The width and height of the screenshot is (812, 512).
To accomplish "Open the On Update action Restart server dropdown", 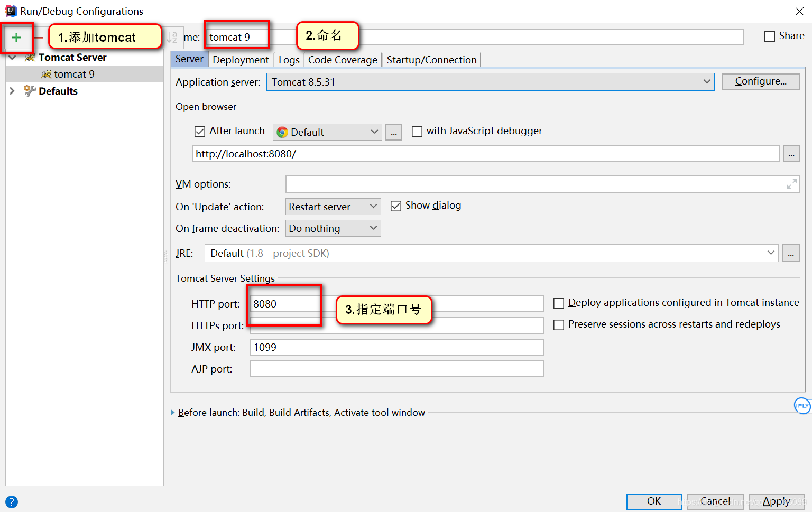I will pyautogui.click(x=333, y=207).
